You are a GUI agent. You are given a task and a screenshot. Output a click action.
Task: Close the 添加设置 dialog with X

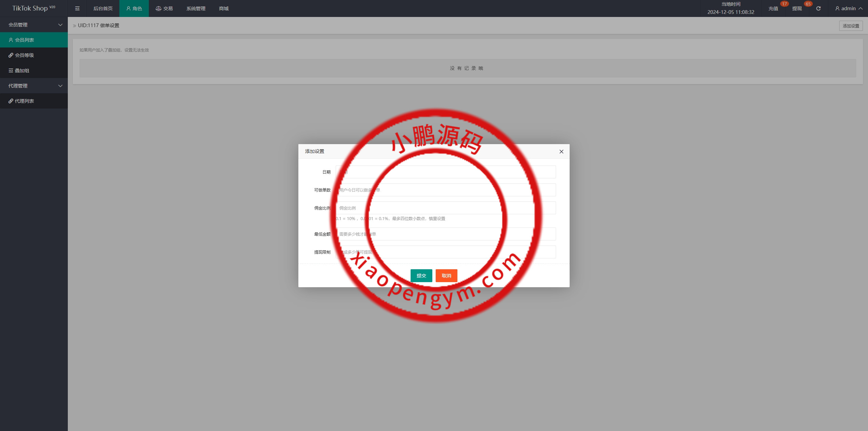point(561,152)
